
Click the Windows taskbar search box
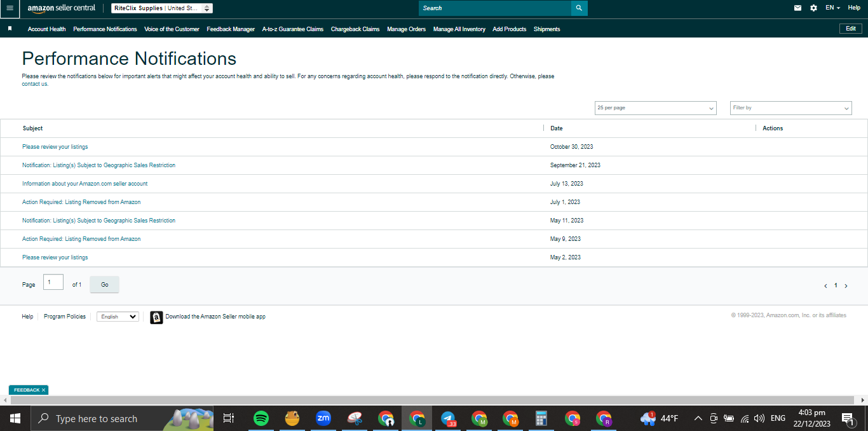pyautogui.click(x=123, y=418)
